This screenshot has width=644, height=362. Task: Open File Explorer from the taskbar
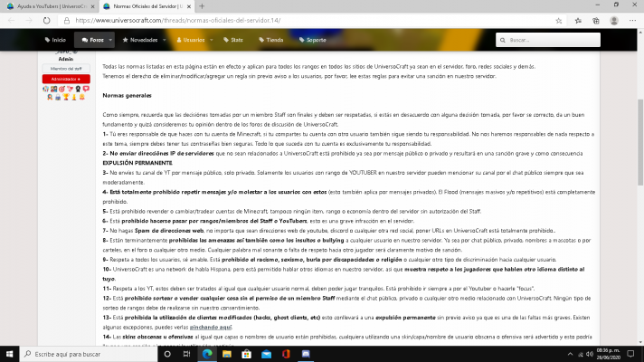227,354
